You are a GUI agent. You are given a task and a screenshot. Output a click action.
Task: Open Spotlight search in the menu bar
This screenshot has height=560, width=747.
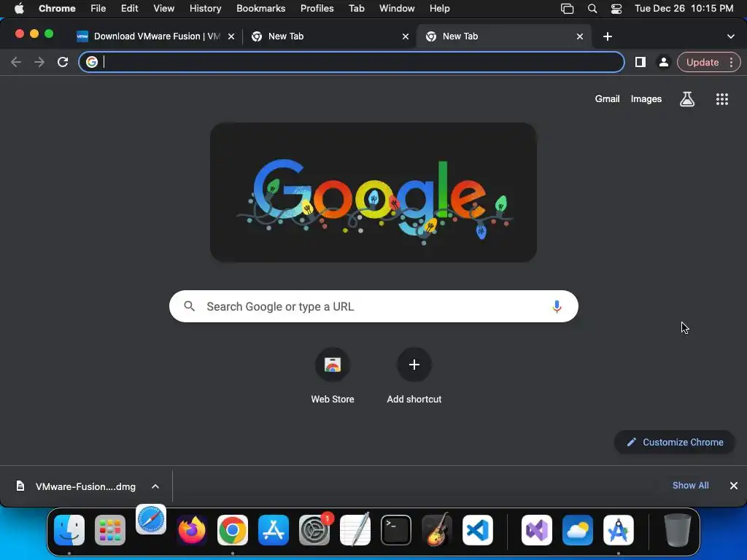[592, 9]
